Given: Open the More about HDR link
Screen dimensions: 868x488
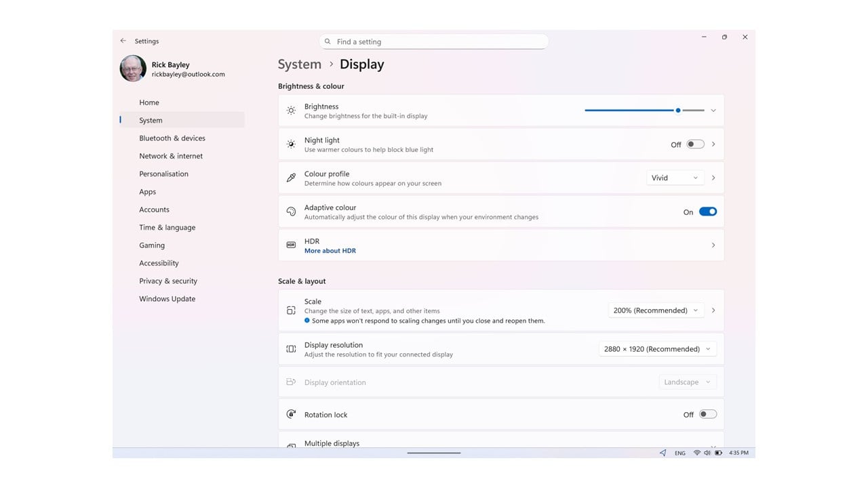Looking at the screenshot, I should pyautogui.click(x=330, y=251).
